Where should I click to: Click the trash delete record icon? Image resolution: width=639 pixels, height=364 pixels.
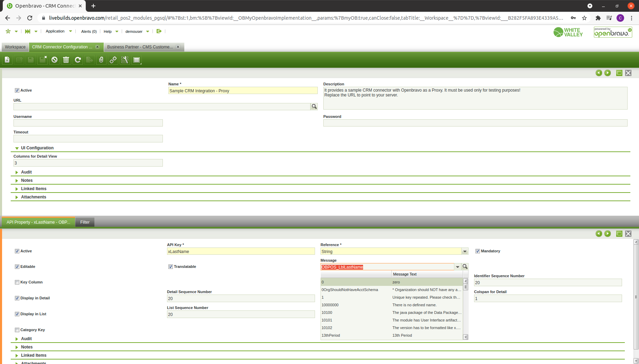pos(66,60)
